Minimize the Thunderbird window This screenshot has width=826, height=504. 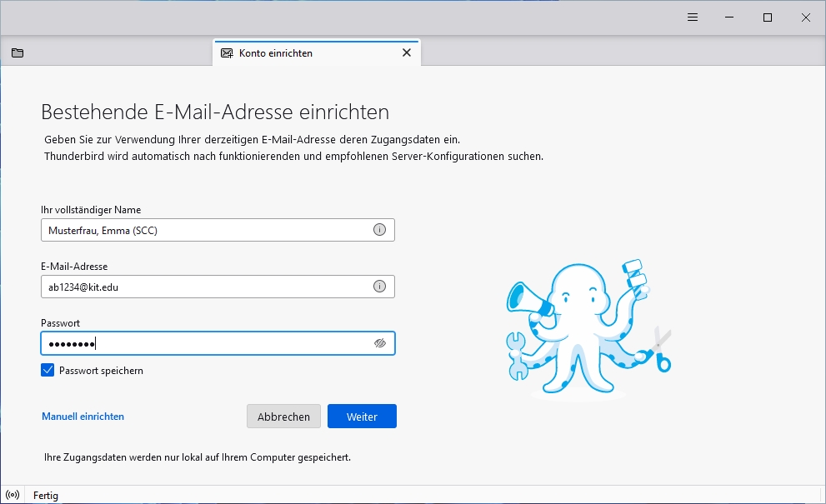[729, 17]
